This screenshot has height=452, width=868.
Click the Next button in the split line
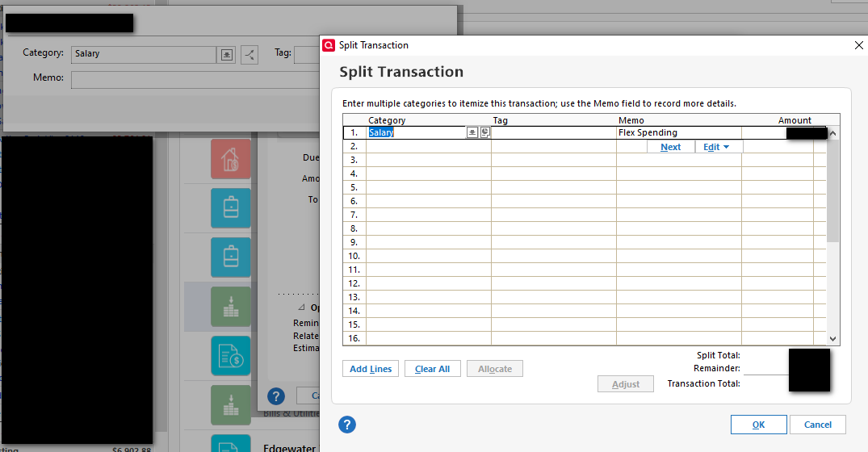[x=670, y=147]
